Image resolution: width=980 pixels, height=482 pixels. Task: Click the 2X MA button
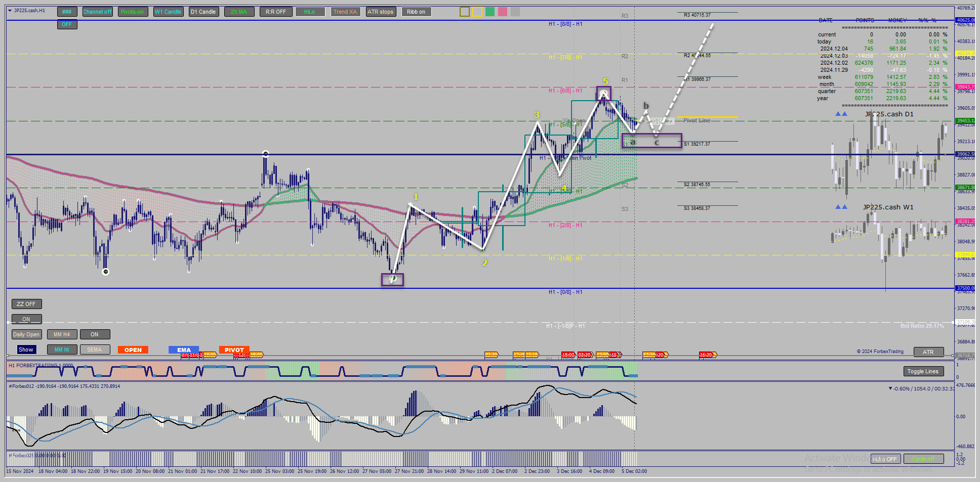click(239, 12)
